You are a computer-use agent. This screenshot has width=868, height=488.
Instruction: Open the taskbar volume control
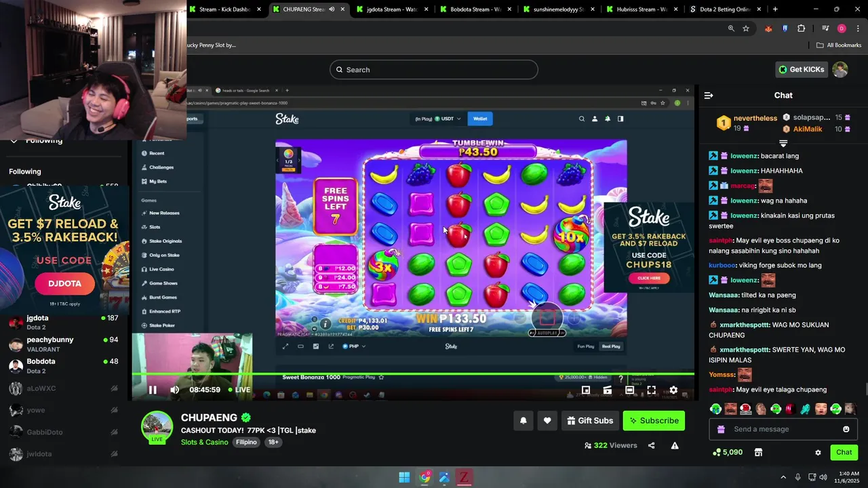point(823,477)
